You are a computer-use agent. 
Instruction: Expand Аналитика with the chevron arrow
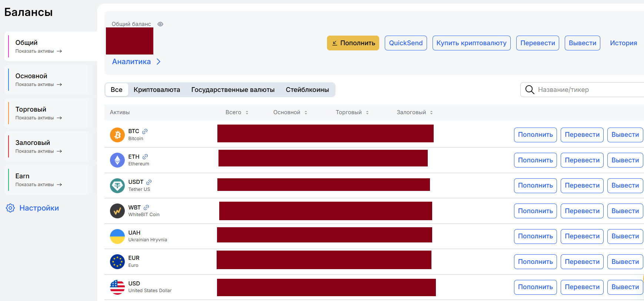[x=159, y=62]
